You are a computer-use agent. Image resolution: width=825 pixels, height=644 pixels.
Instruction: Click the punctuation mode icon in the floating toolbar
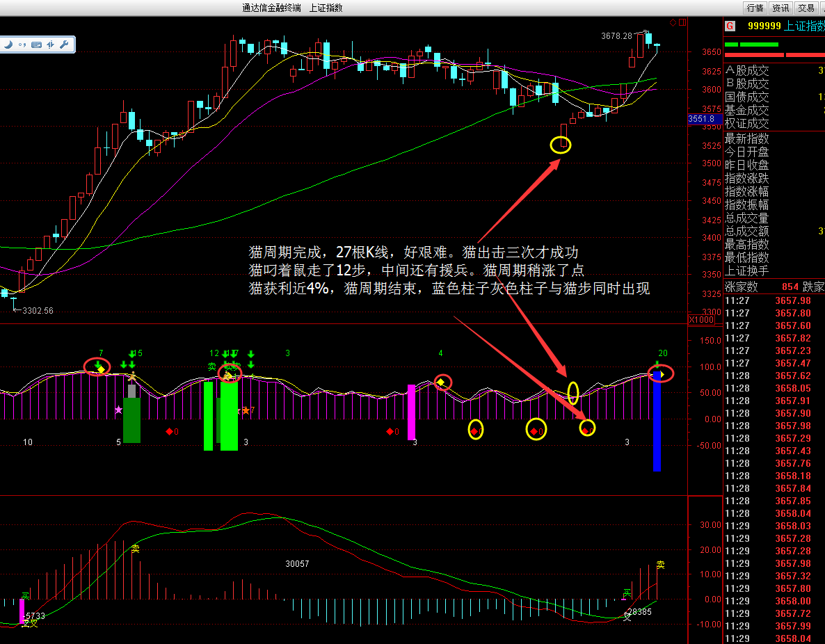23,45
